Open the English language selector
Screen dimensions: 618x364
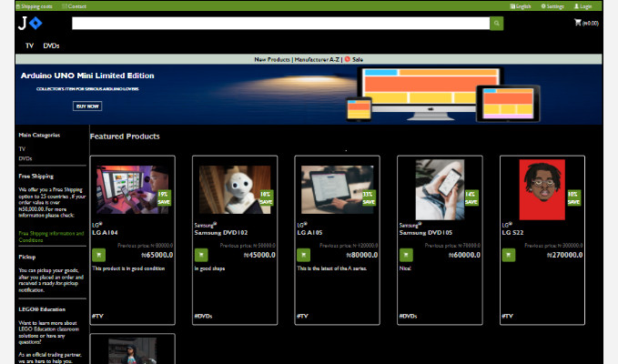pos(521,6)
